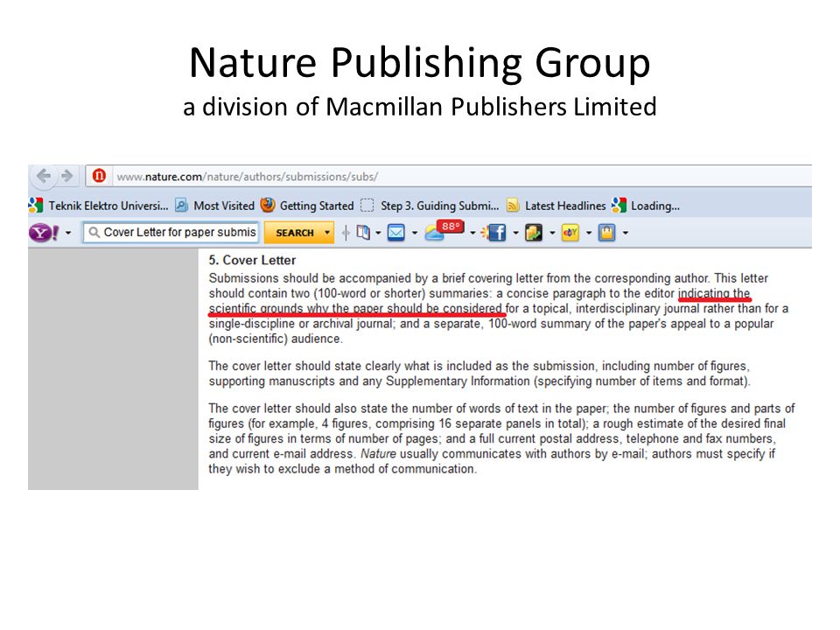Expand the dropdown beside the Mail icon
The image size is (840, 630).
[414, 233]
